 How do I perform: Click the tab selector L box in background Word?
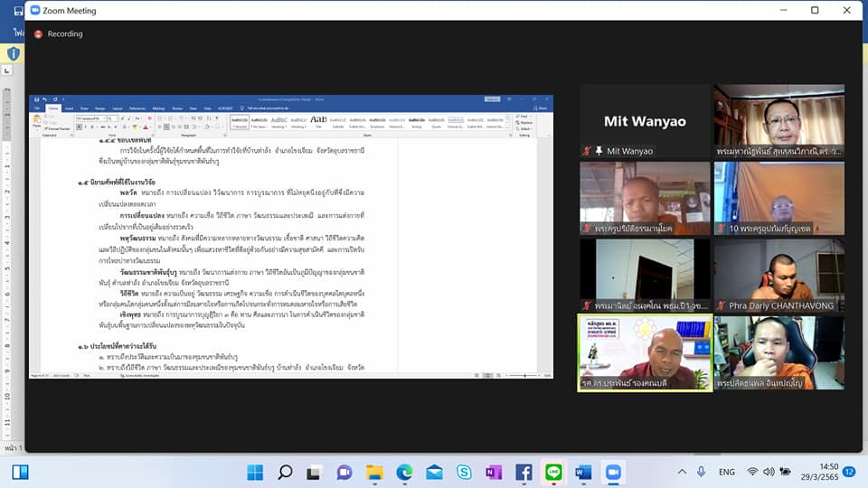click(6, 70)
